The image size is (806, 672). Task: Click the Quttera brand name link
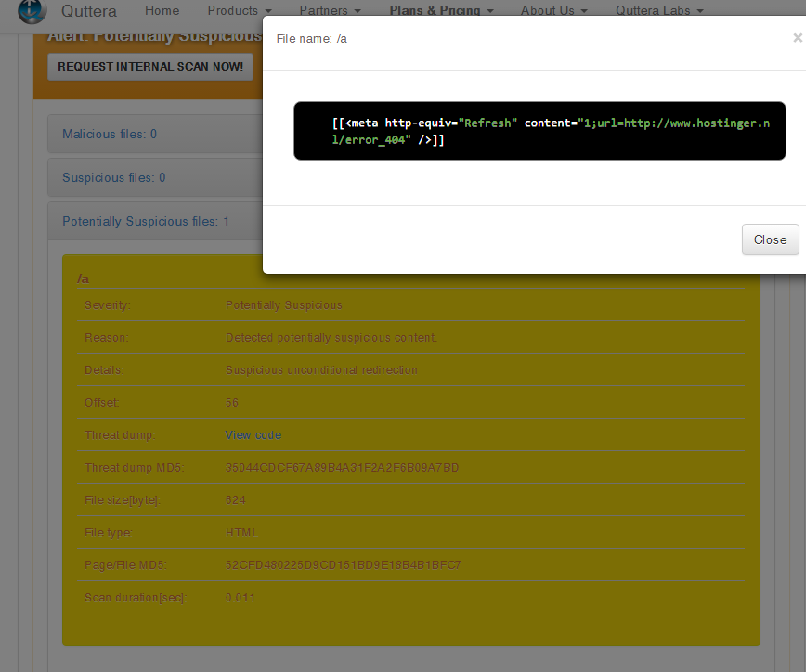pos(89,11)
